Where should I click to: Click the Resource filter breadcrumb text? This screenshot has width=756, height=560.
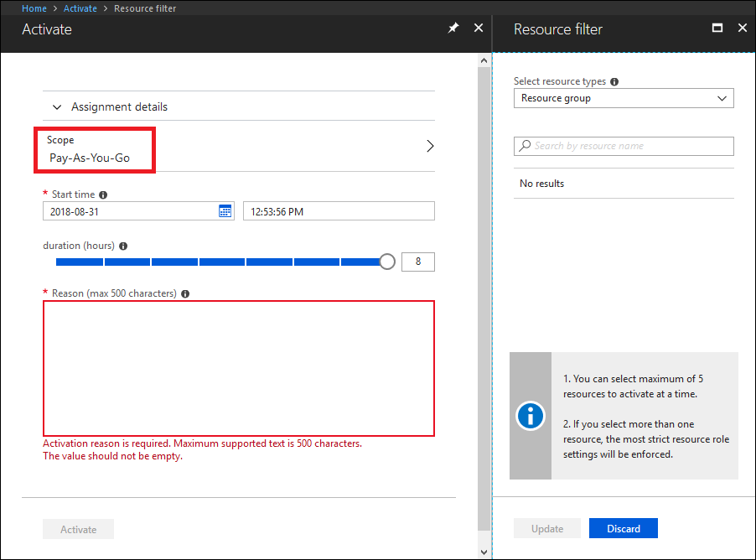click(x=145, y=8)
